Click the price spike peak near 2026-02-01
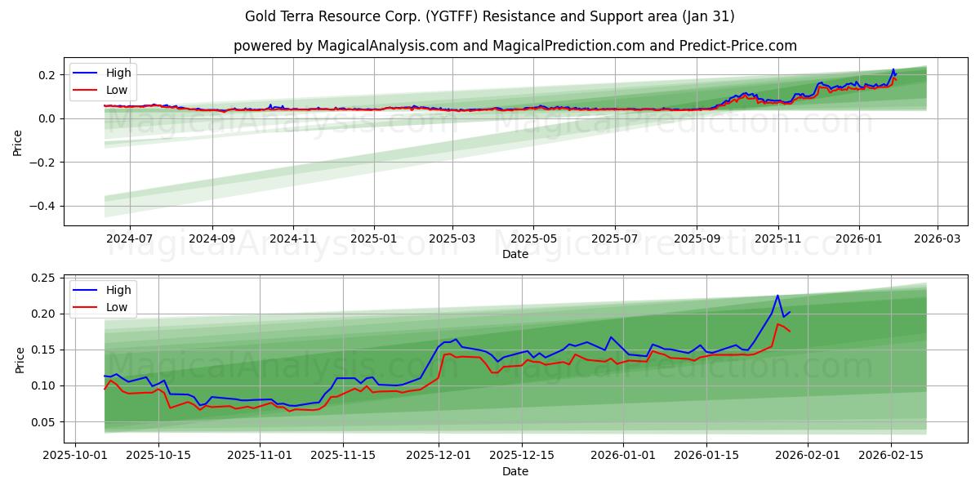This screenshot has height=490, width=980. click(777, 296)
